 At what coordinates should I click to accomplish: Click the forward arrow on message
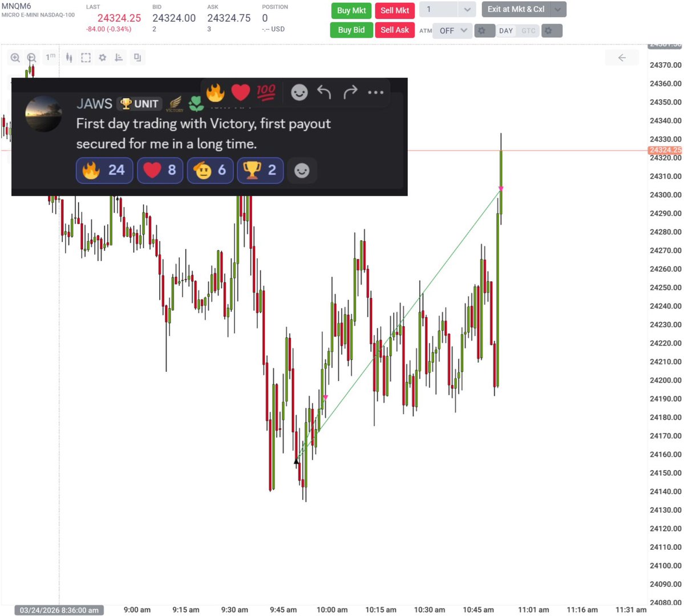point(350,92)
